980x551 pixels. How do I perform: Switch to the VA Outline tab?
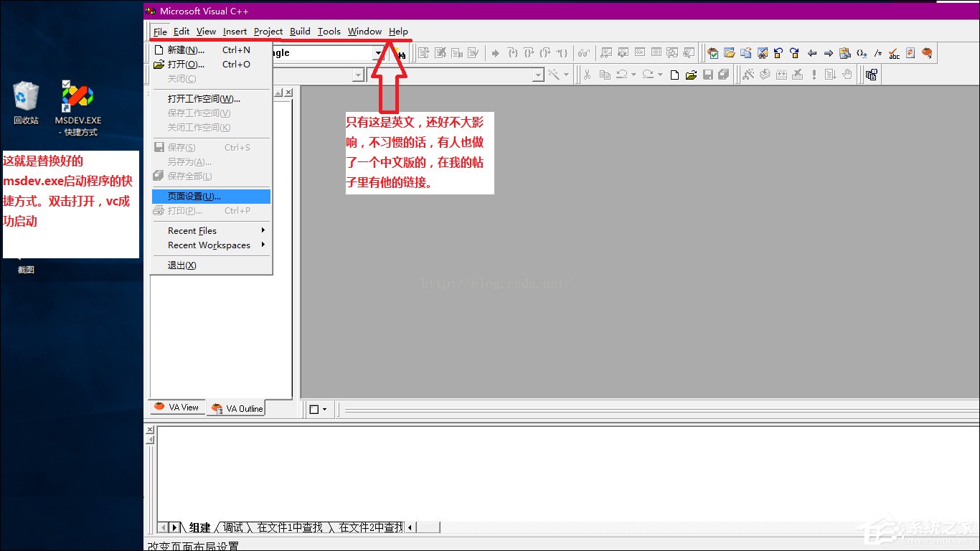point(237,408)
